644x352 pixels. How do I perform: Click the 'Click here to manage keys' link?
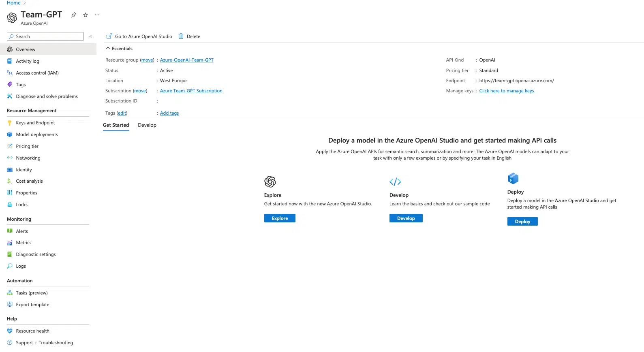(507, 91)
